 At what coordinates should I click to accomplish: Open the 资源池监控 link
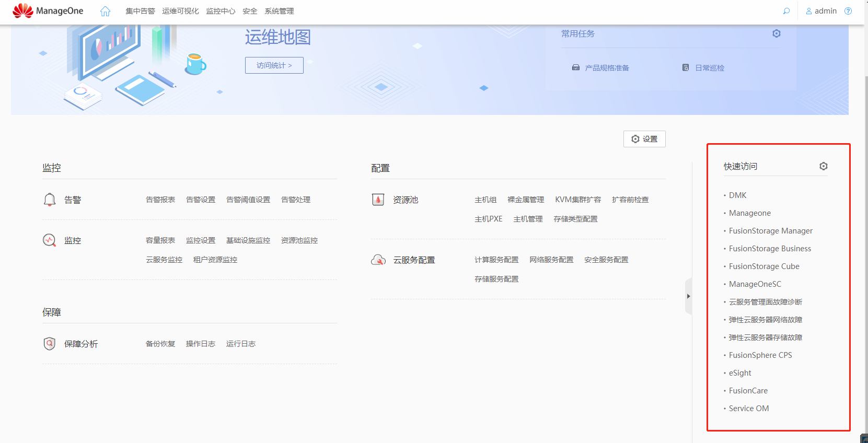click(299, 240)
